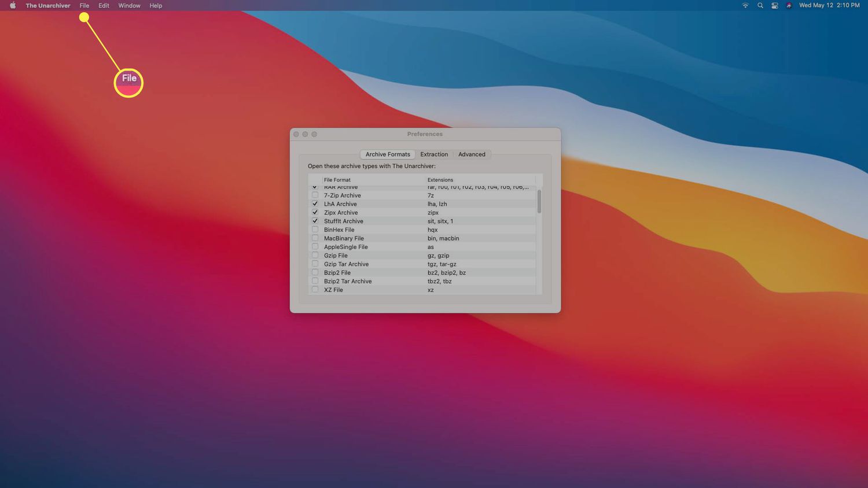Switch to the Extraction tab
Viewport: 868px width, 488px height.
434,154
